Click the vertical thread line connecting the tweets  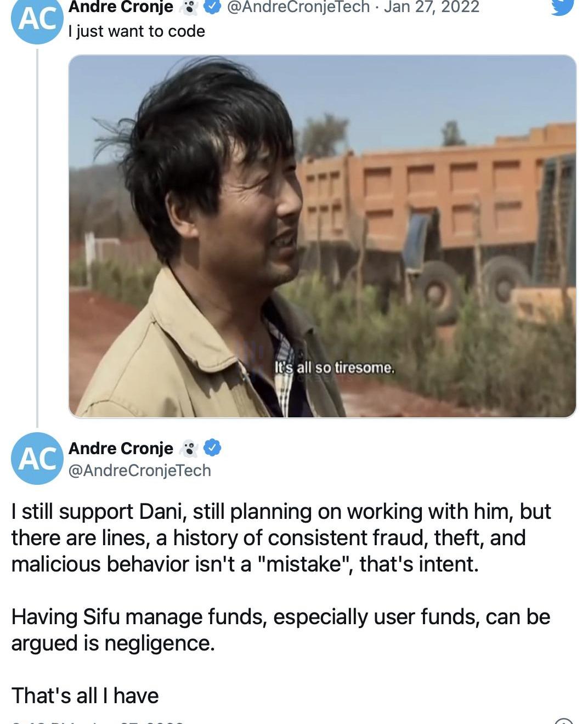37,238
